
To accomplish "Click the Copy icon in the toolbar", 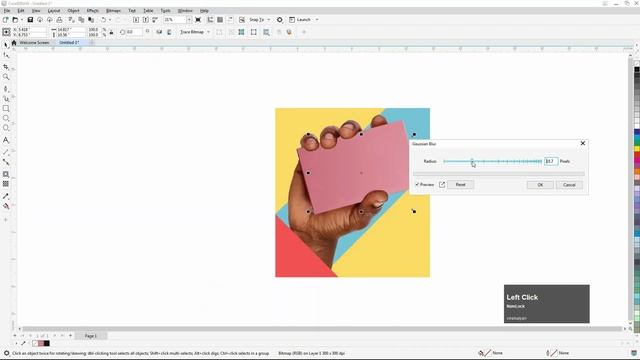I will point(81,20).
